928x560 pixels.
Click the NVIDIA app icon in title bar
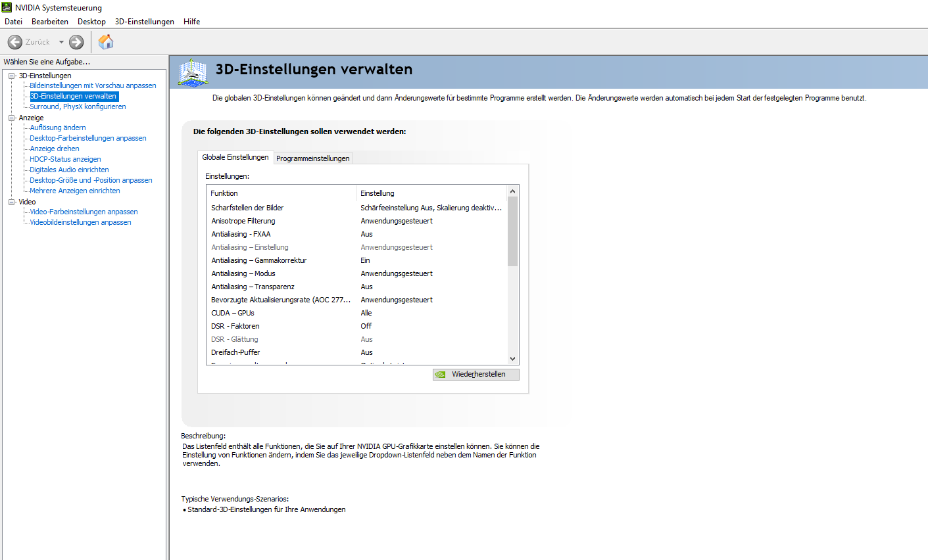tap(7, 7)
